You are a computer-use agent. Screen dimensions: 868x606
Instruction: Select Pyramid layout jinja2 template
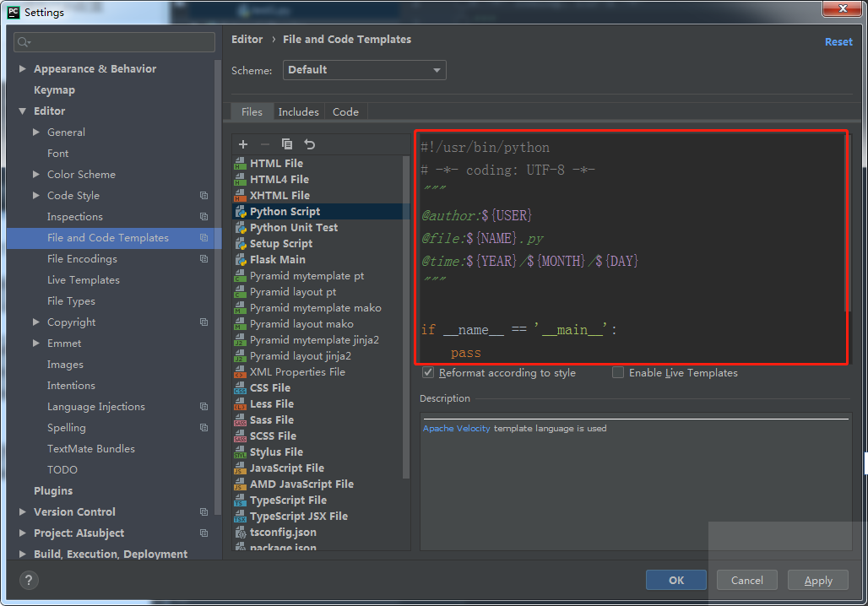click(300, 356)
